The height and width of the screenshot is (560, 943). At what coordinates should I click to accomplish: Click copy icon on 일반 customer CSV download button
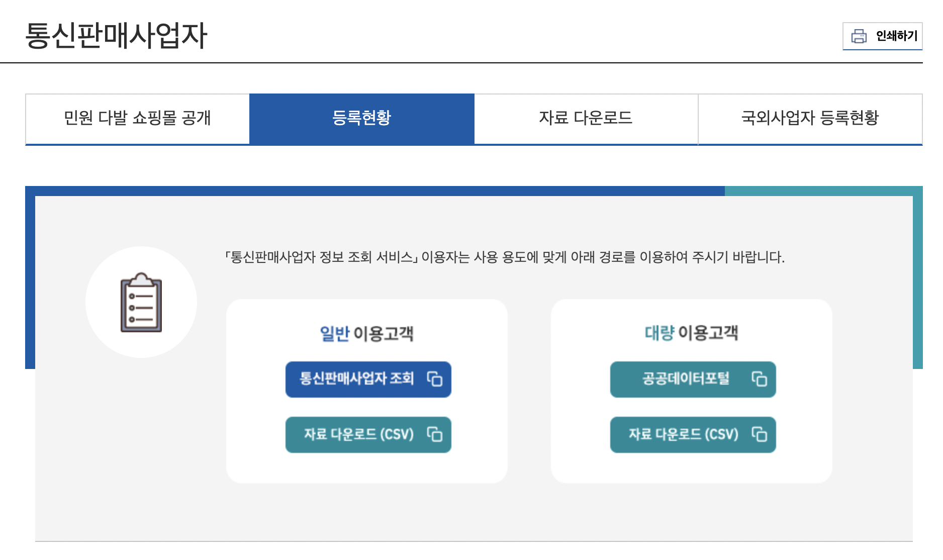pyautogui.click(x=435, y=434)
